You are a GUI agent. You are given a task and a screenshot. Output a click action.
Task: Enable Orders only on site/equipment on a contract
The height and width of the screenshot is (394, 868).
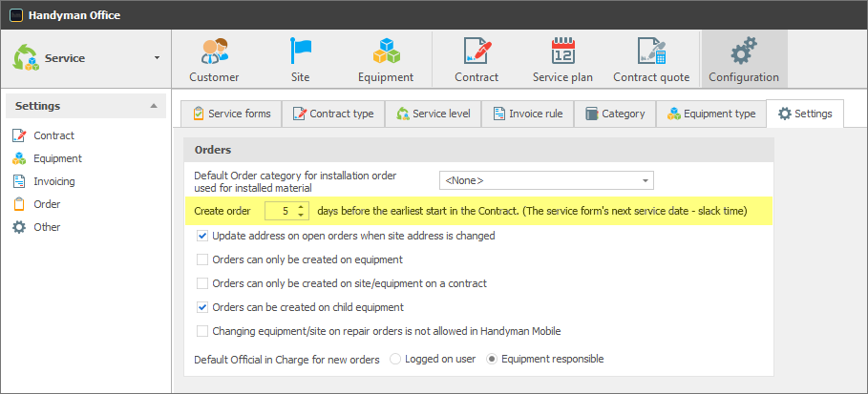coord(202,283)
